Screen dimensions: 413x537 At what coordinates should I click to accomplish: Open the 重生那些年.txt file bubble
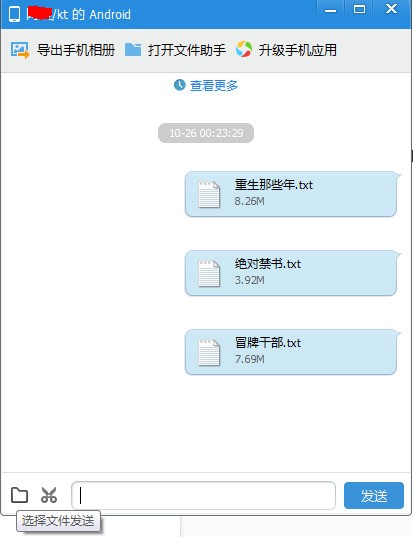click(x=292, y=194)
